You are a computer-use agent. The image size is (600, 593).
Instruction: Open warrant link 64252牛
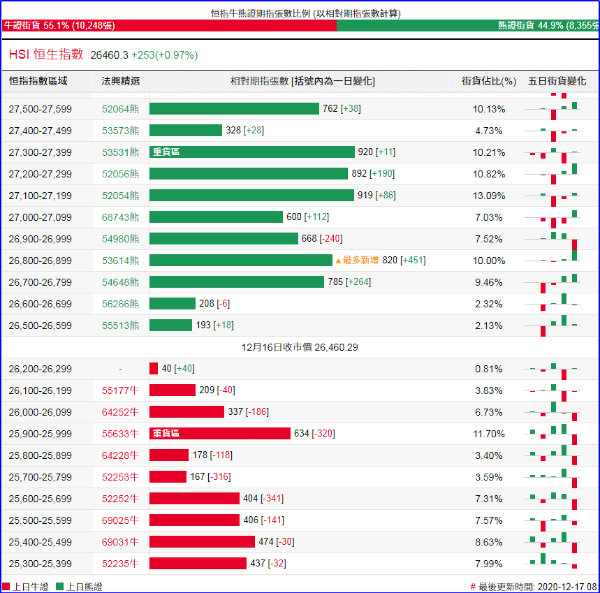[120, 412]
